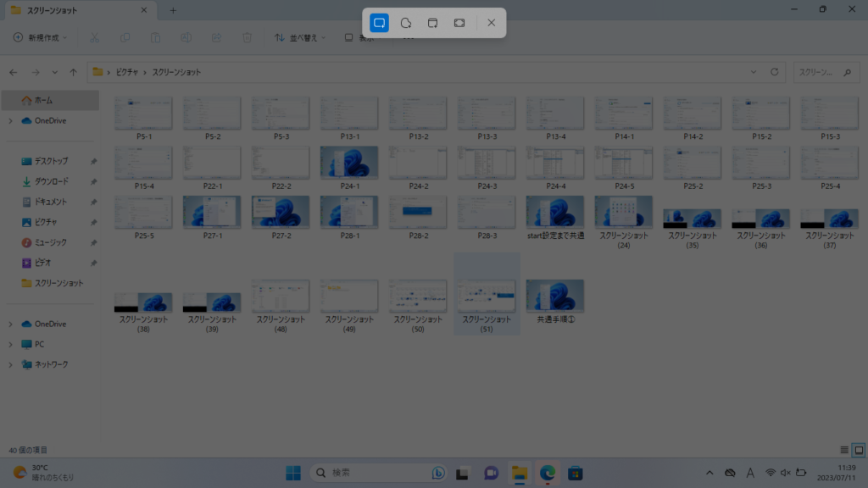The image size is (868, 488).
Task: Click the folder search box
Action: pos(825,72)
